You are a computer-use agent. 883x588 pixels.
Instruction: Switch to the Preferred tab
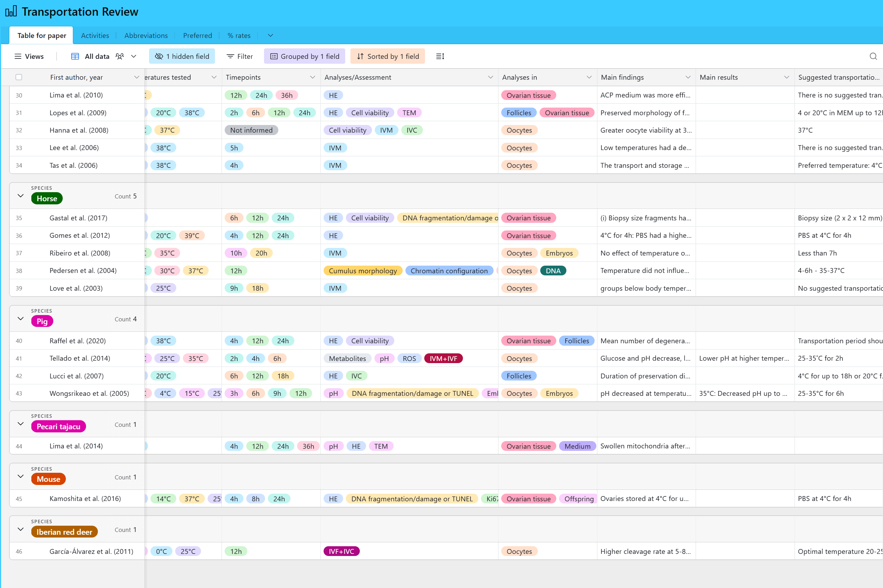coord(197,36)
